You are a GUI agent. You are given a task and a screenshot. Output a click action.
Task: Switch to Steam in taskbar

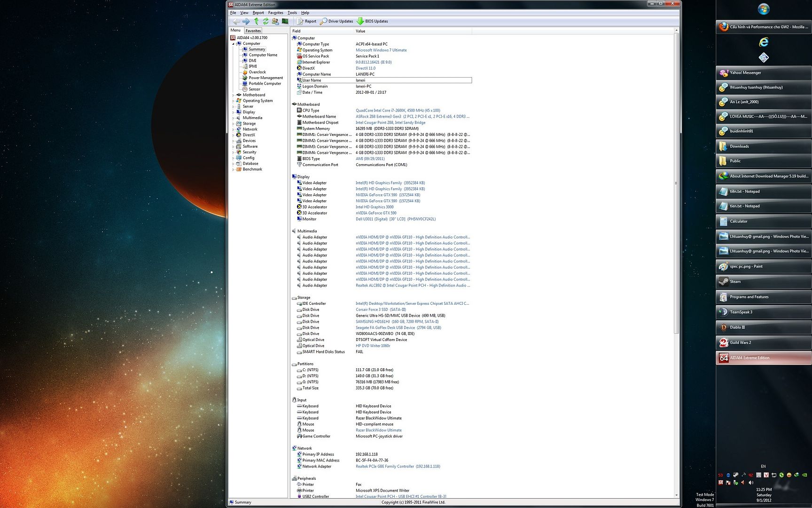pyautogui.click(x=764, y=281)
